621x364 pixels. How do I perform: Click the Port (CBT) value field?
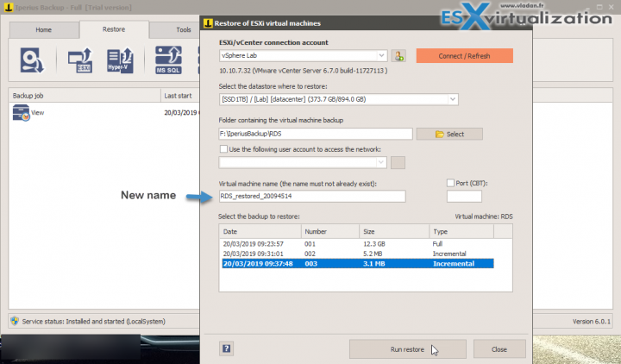464,196
